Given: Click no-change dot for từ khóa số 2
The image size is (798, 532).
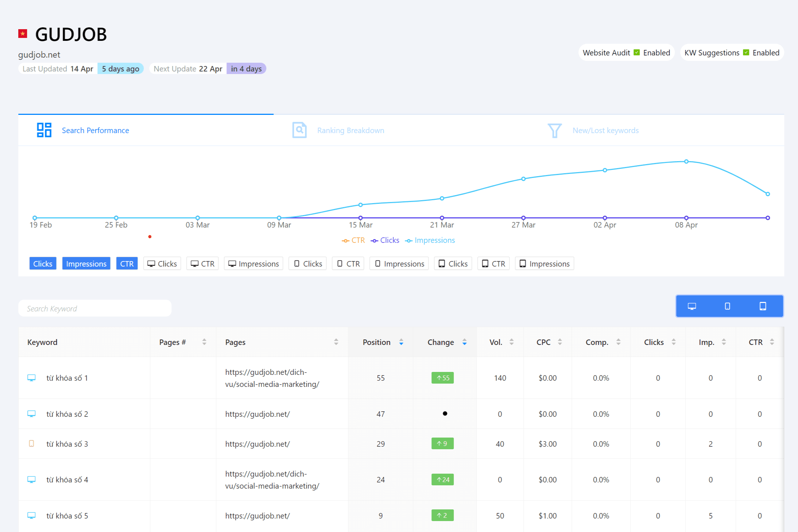Looking at the screenshot, I should coord(445,413).
